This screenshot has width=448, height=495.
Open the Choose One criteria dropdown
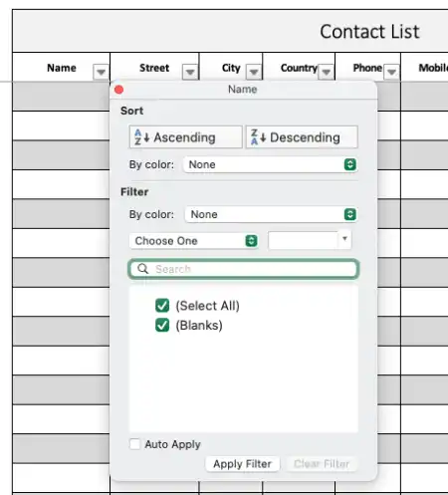coord(194,241)
